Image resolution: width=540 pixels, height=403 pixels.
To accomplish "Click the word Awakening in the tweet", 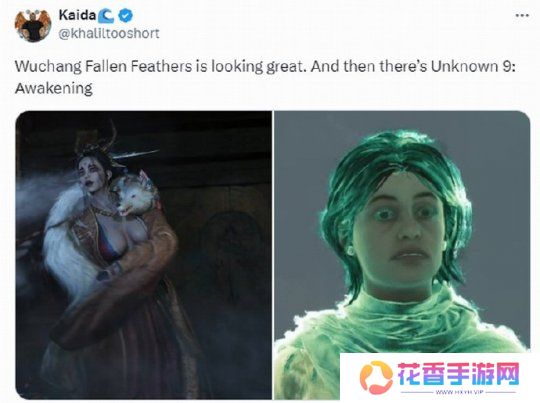I will click(54, 88).
